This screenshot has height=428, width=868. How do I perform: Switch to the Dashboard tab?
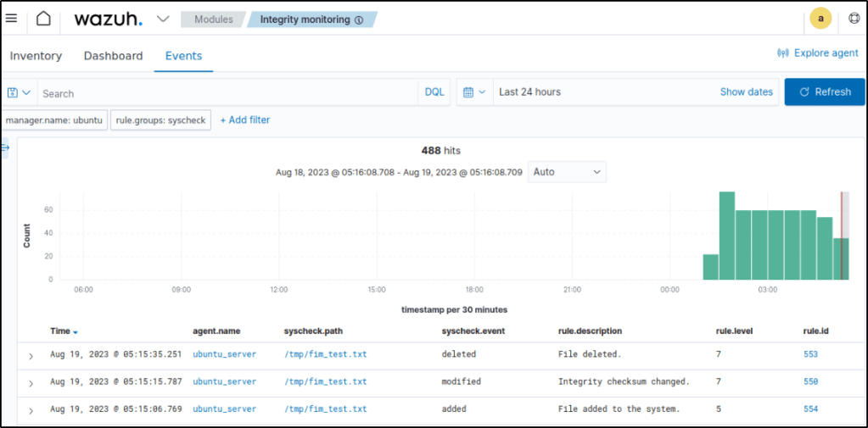tap(113, 56)
